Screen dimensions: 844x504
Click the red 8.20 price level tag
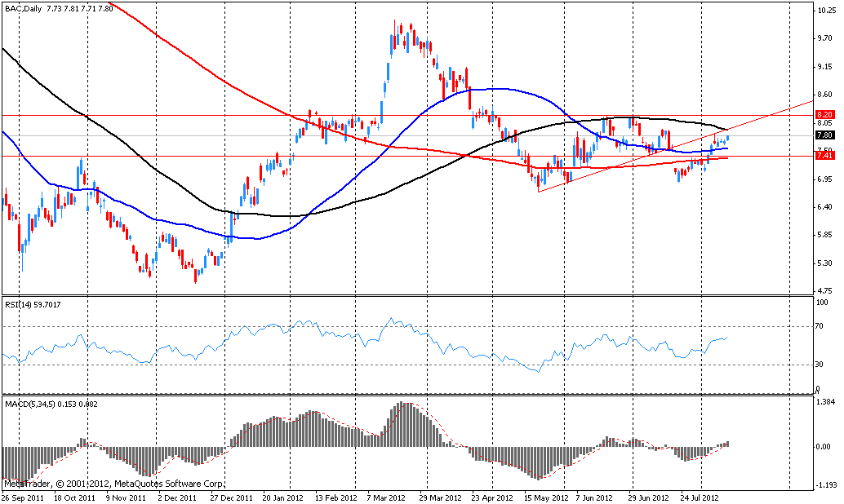coord(824,115)
